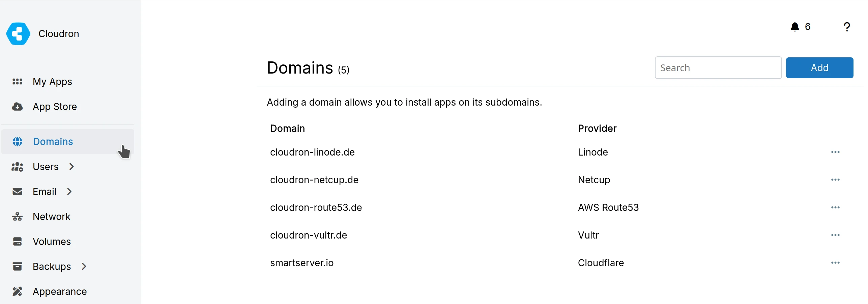Click inside the Search field
The width and height of the screenshot is (868, 304).
click(x=718, y=67)
